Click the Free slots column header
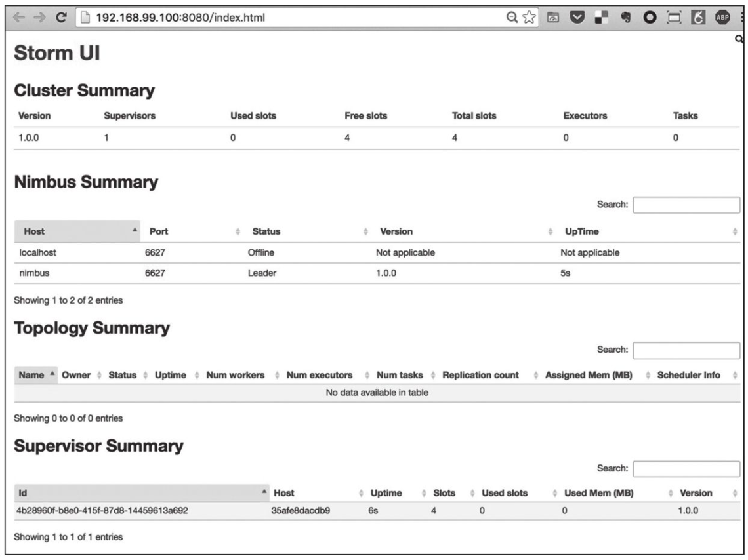The height and width of the screenshot is (560, 748). [366, 116]
